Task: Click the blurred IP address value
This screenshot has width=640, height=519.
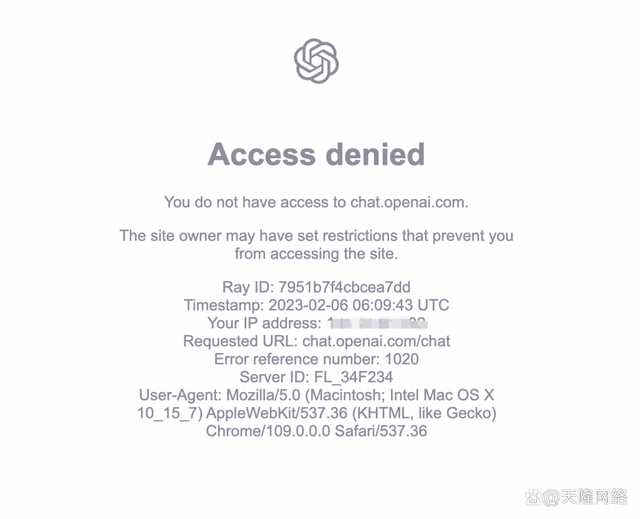Action: coord(378,323)
